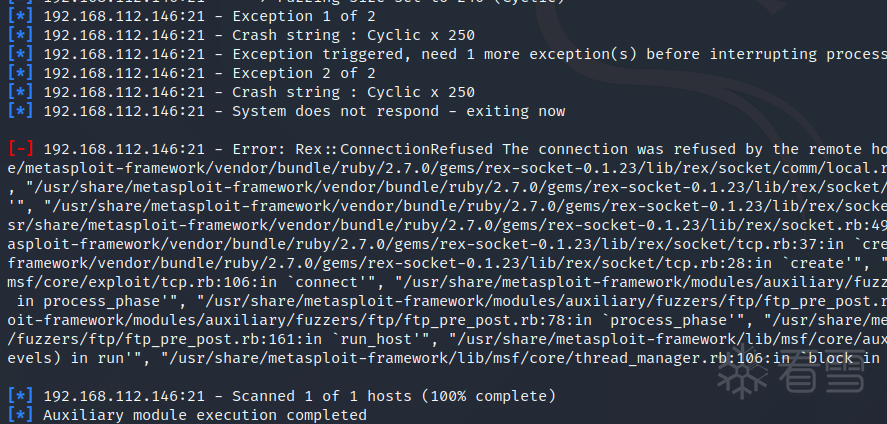Click the Chinese watermark text beside snowflake
The image size is (887, 424).
pyautogui.click(x=822, y=371)
